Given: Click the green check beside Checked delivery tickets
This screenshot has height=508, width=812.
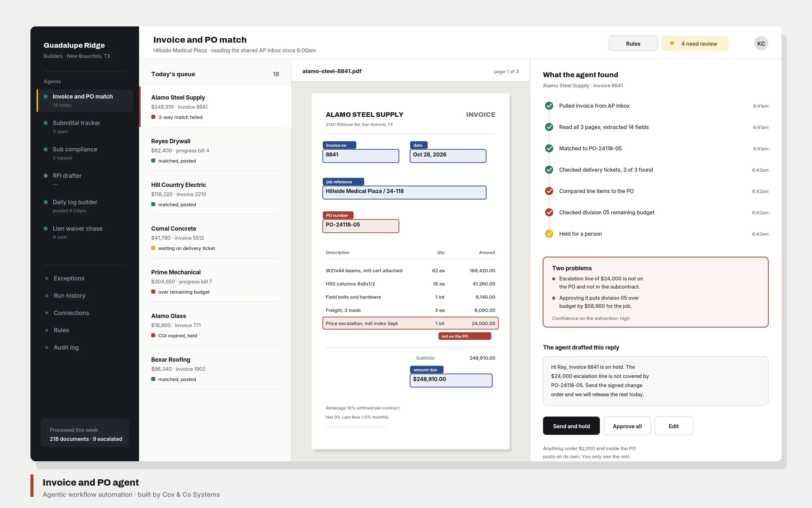Looking at the screenshot, I should pyautogui.click(x=549, y=170).
